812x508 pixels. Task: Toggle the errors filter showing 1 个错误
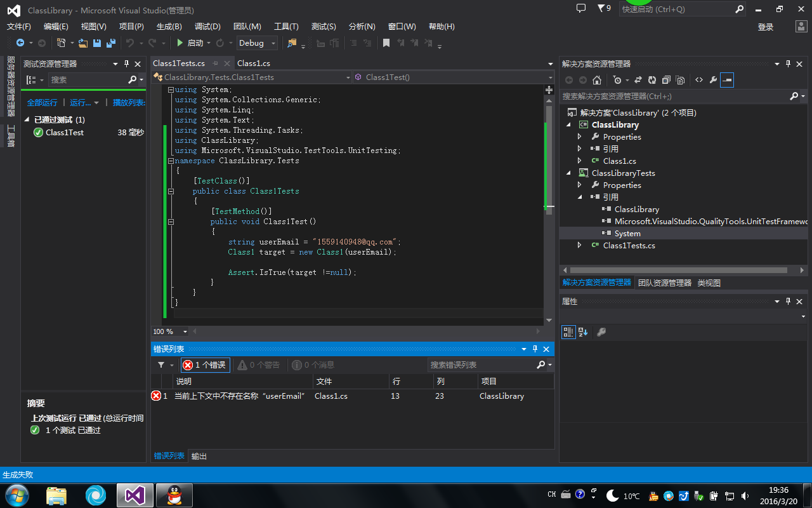(205, 365)
